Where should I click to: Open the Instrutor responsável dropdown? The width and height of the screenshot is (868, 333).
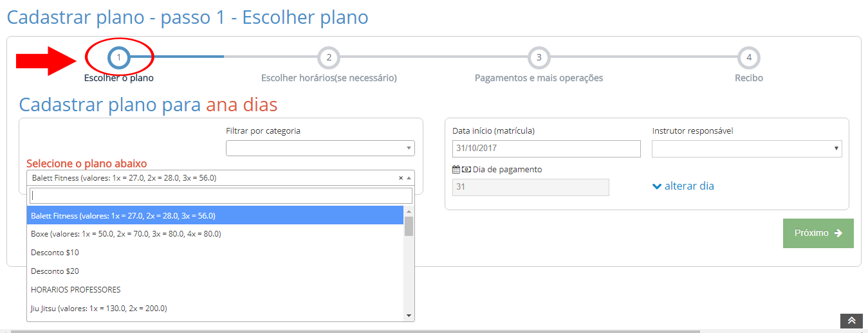(746, 148)
